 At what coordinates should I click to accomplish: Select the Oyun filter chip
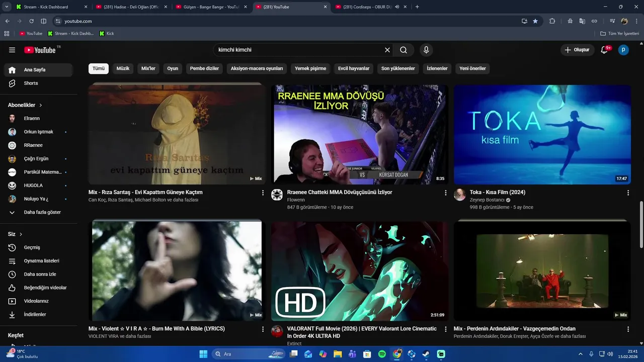tap(173, 68)
